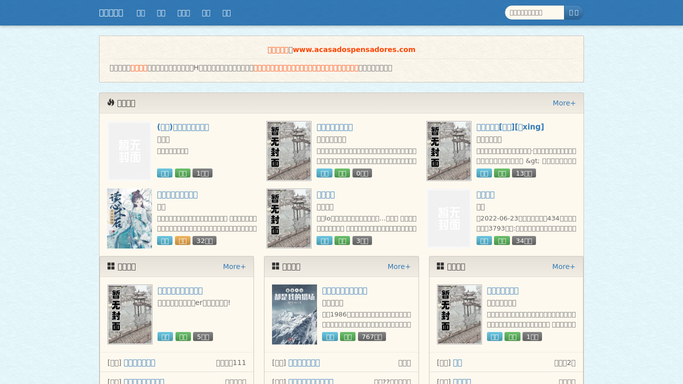The image size is (683, 384).
Task: Open the anime girl book cover thumbnail
Action: click(130, 219)
